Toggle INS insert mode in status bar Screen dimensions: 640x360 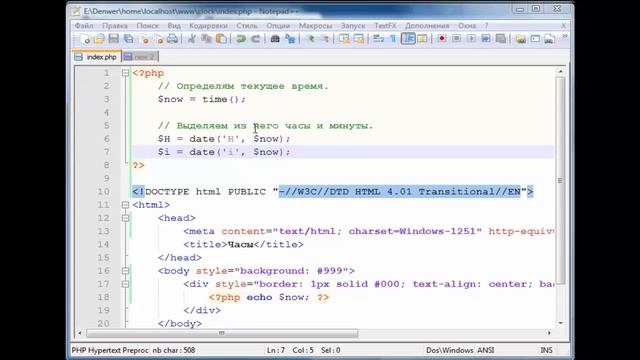(x=546, y=350)
